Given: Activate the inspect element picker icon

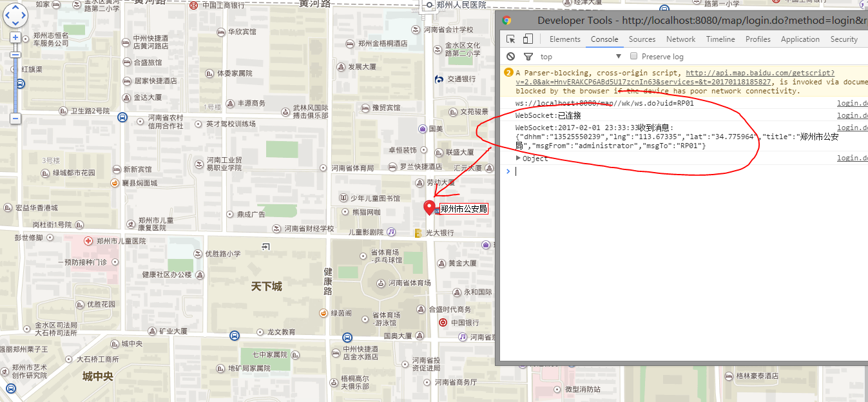Looking at the screenshot, I should (x=511, y=39).
